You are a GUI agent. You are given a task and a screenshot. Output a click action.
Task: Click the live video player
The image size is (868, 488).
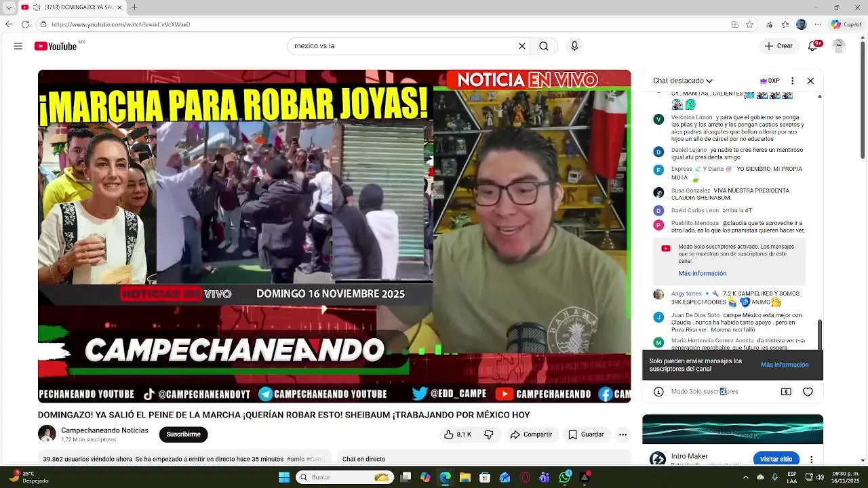tap(334, 236)
